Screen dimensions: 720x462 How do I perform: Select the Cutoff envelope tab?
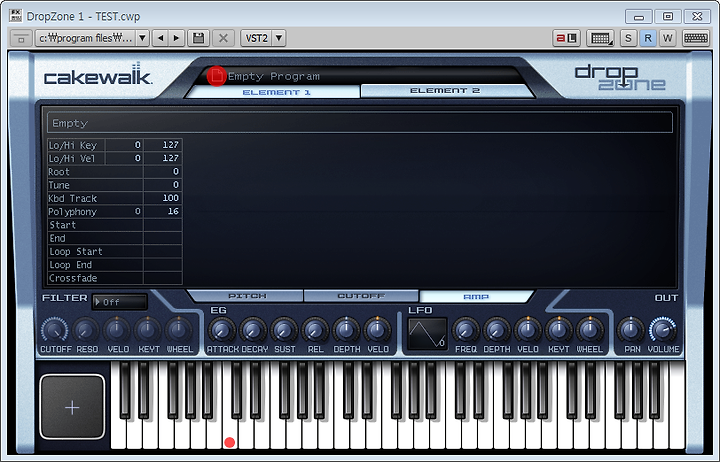pos(361,296)
